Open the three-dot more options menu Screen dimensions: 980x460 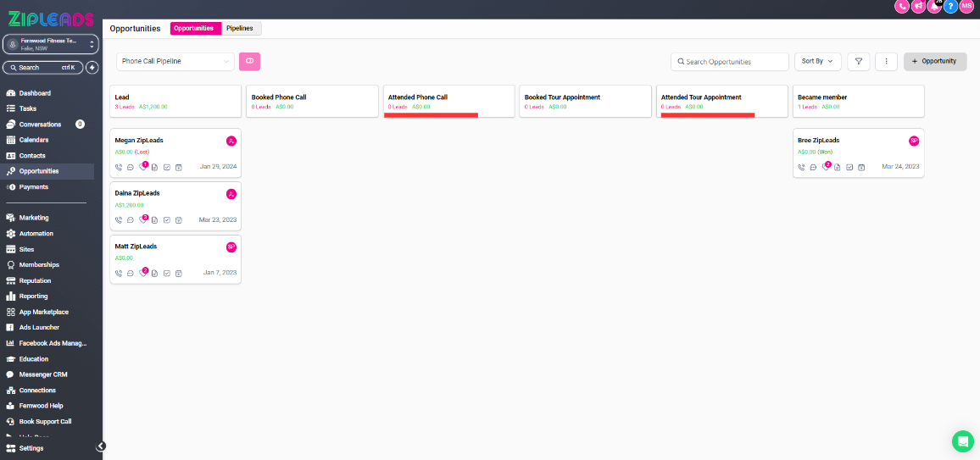pyautogui.click(x=886, y=61)
